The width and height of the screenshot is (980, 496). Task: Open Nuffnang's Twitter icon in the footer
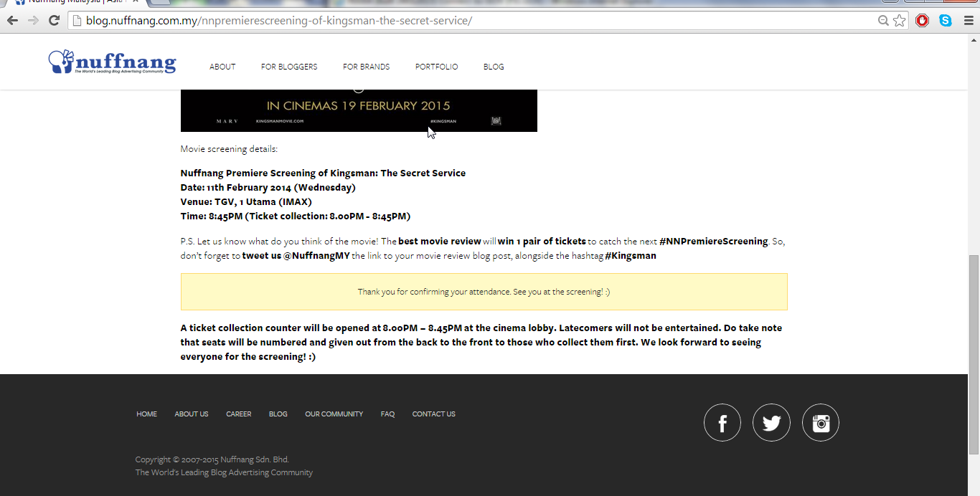click(771, 423)
